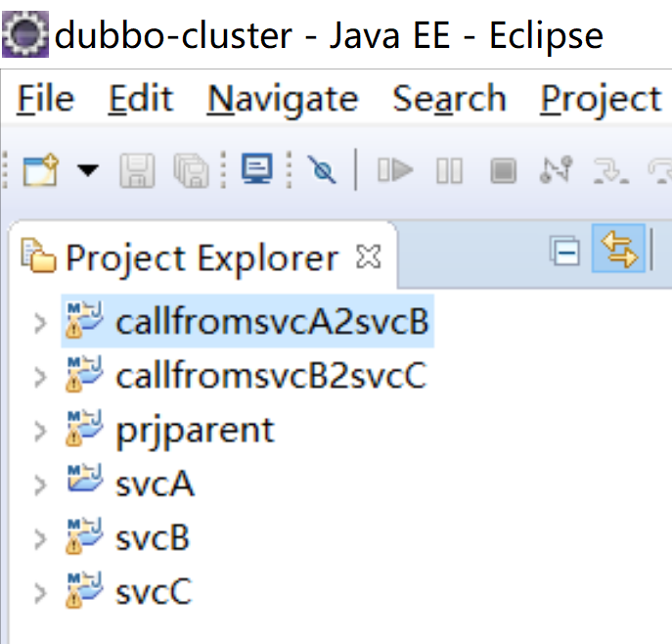Click the Open Console monitor icon

coord(256,171)
